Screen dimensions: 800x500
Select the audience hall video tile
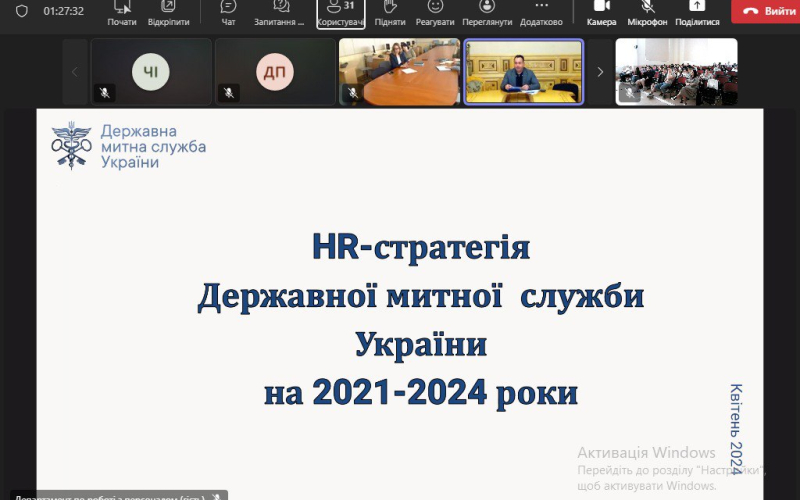(x=677, y=72)
